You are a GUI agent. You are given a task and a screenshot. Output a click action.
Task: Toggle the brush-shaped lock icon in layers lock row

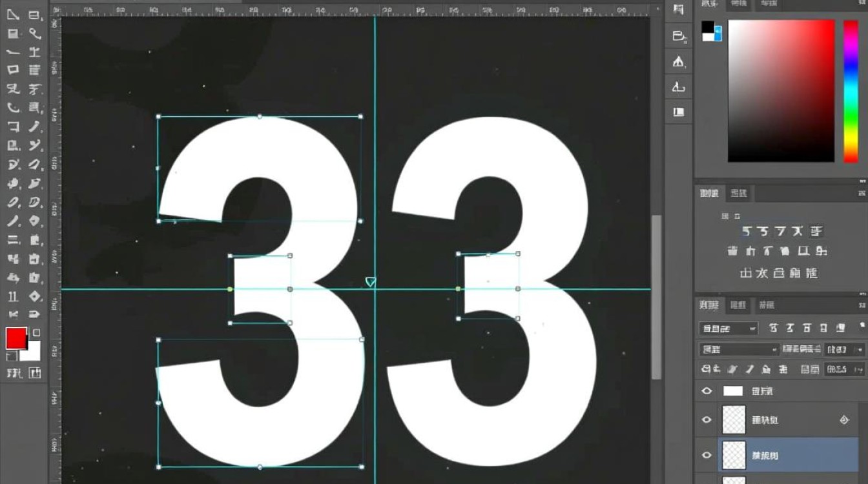coord(749,369)
